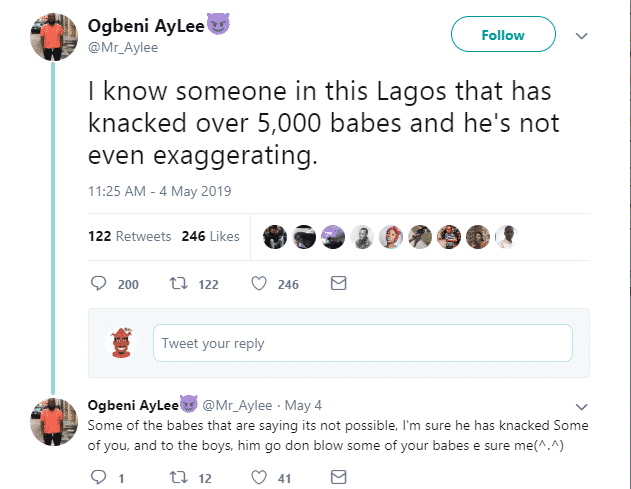
Task: Send main tweet via direct message envelope
Action: (x=338, y=284)
